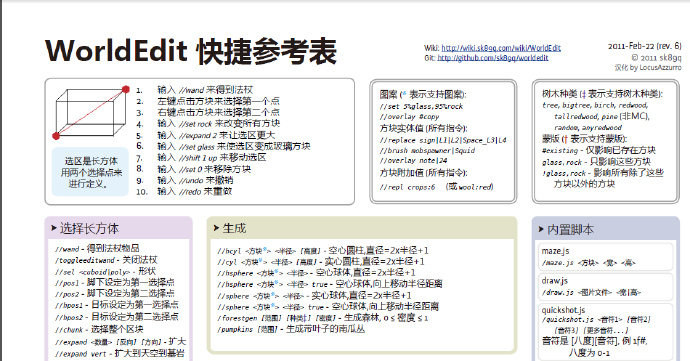Click the line "random, anyredwood"
690x361 pixels.
[x=588, y=128]
